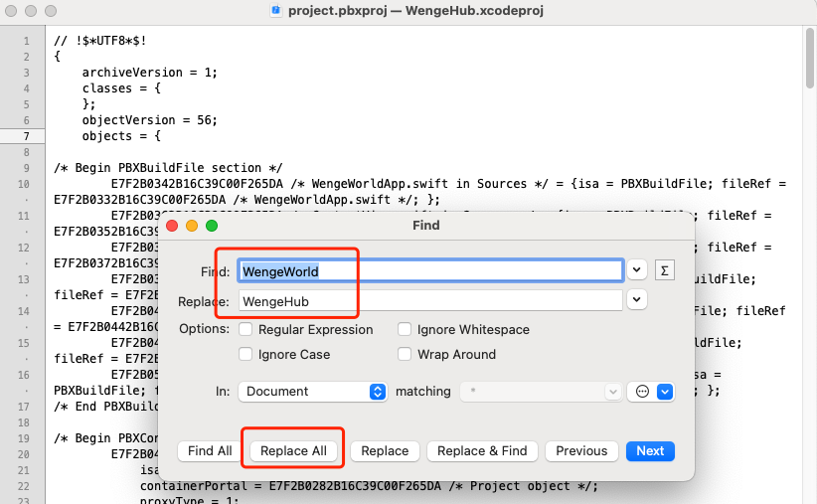
Task: Close the Find dialog with red button
Action: [173, 226]
